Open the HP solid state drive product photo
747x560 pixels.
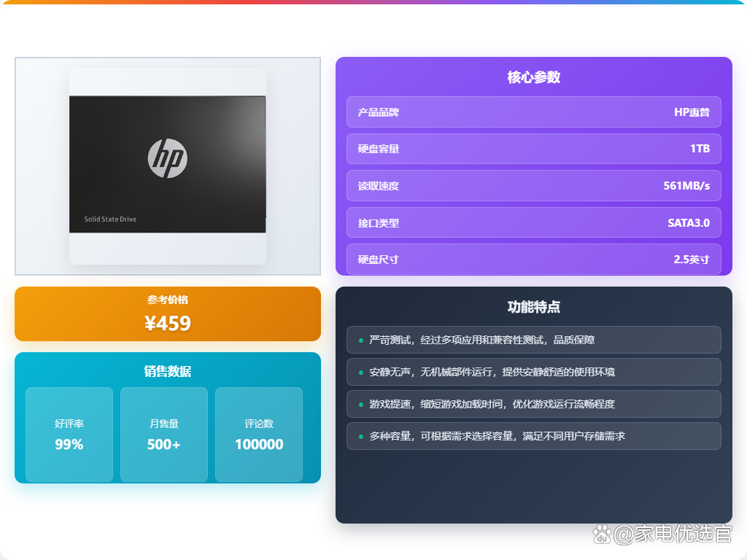(x=168, y=166)
